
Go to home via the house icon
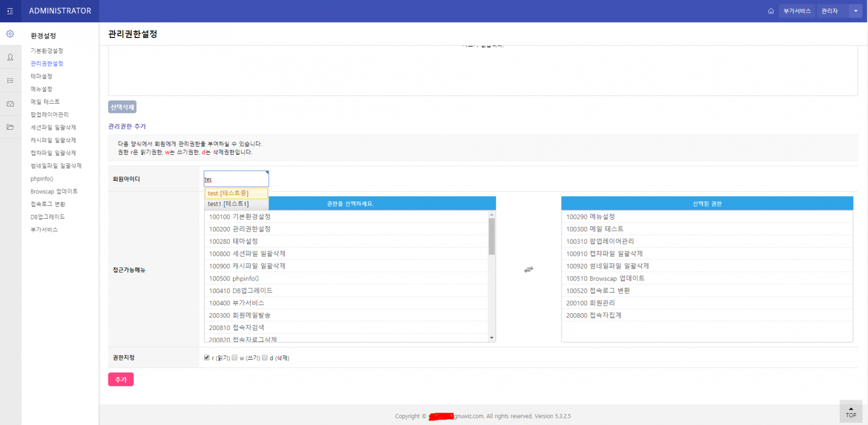tap(771, 11)
